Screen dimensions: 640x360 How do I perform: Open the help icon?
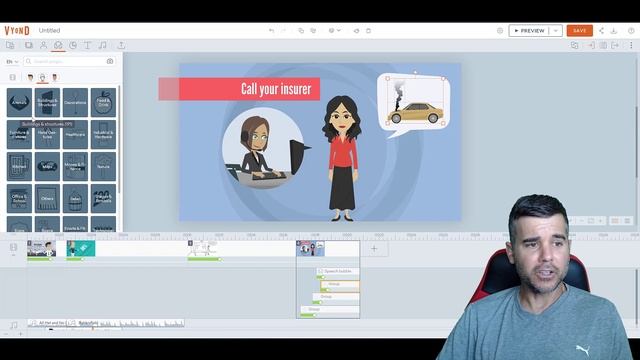tap(631, 31)
